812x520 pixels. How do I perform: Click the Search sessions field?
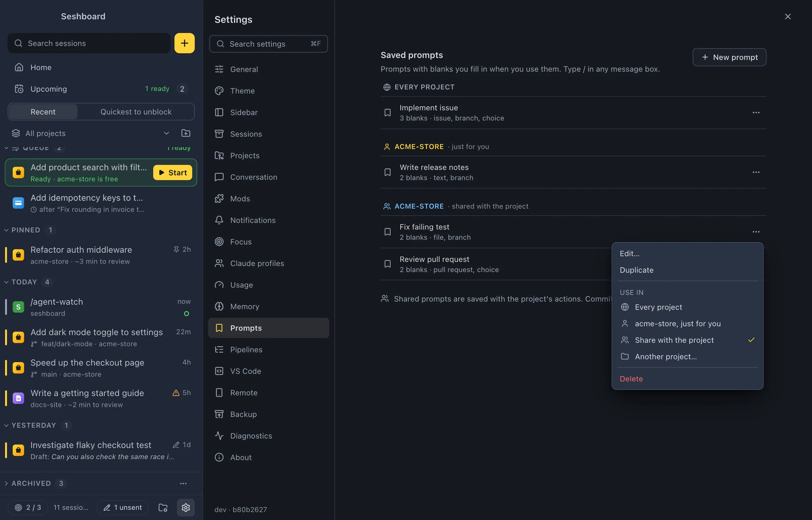[89, 43]
